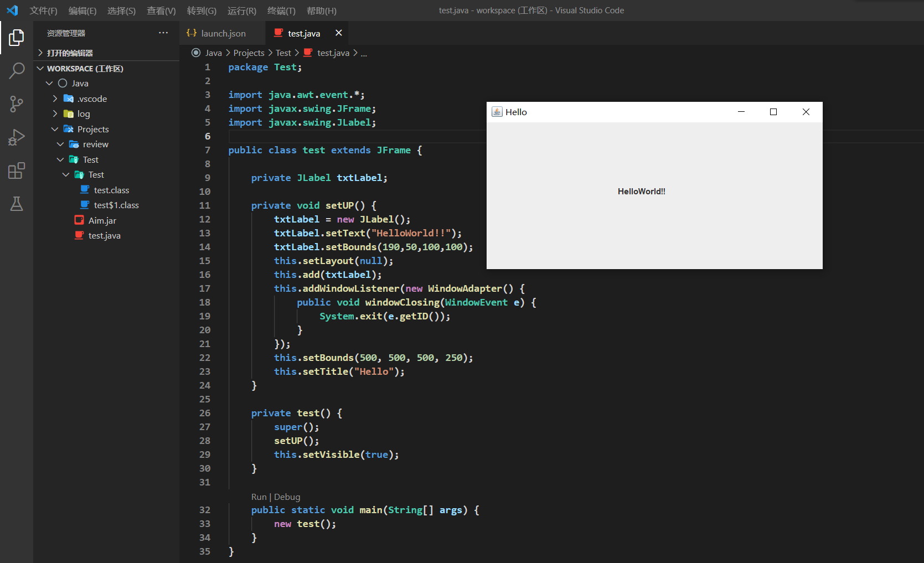Open the Search view in activity bar
The height and width of the screenshot is (563, 924).
[17, 71]
